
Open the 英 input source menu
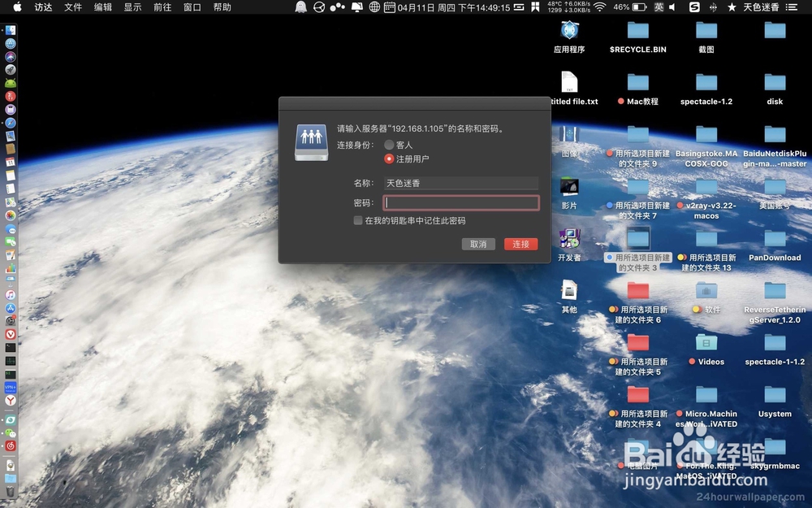point(659,7)
